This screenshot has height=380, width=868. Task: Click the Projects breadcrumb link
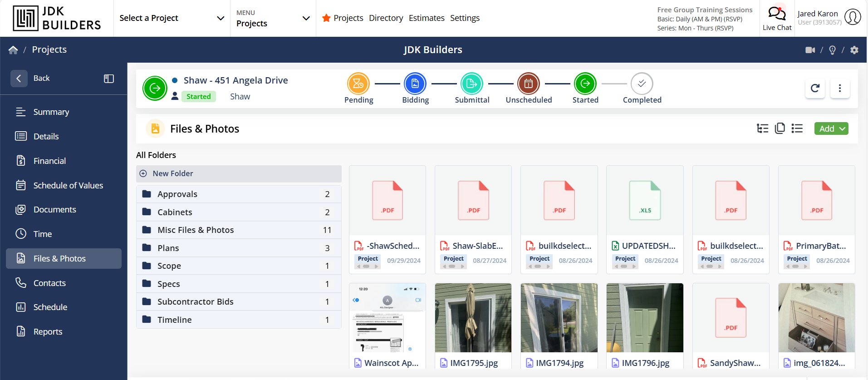[x=49, y=49]
